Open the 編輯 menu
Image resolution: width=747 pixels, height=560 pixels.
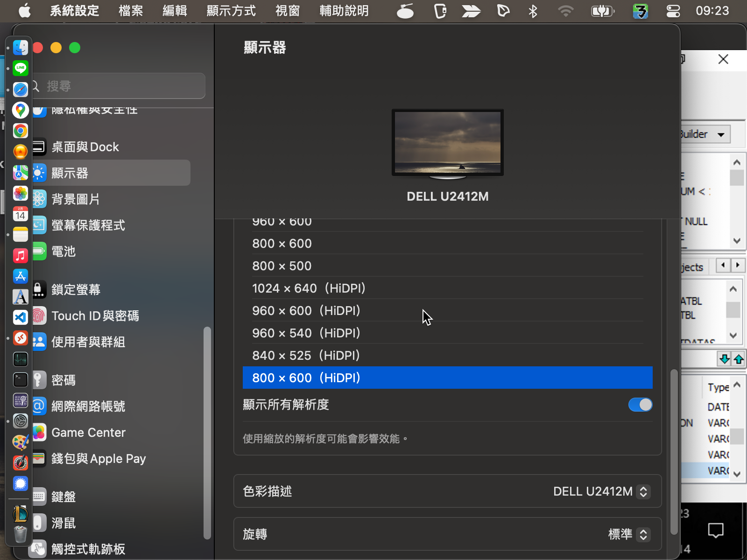coord(175,11)
